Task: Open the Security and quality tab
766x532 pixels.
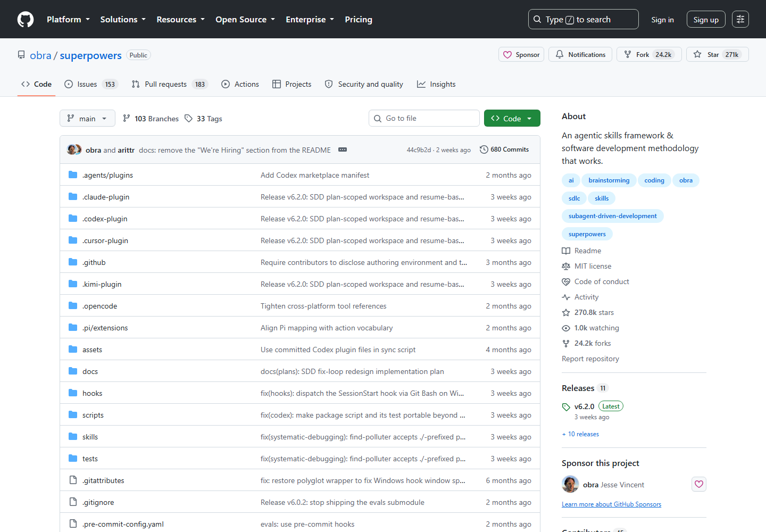Action: [364, 84]
